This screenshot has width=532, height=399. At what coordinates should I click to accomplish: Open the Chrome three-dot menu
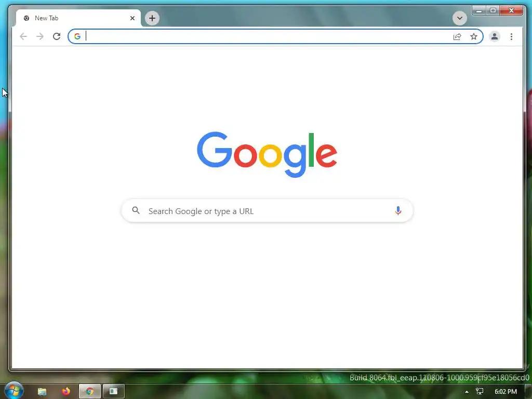pos(511,36)
